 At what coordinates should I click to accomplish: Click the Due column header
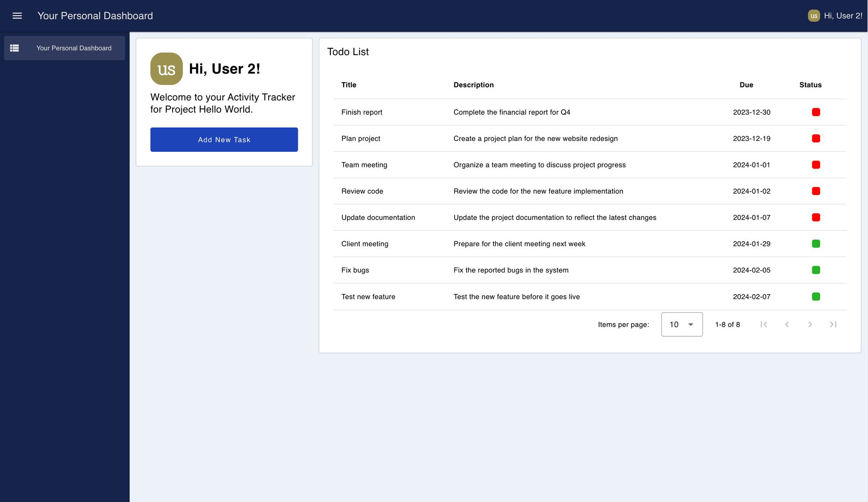tap(745, 84)
